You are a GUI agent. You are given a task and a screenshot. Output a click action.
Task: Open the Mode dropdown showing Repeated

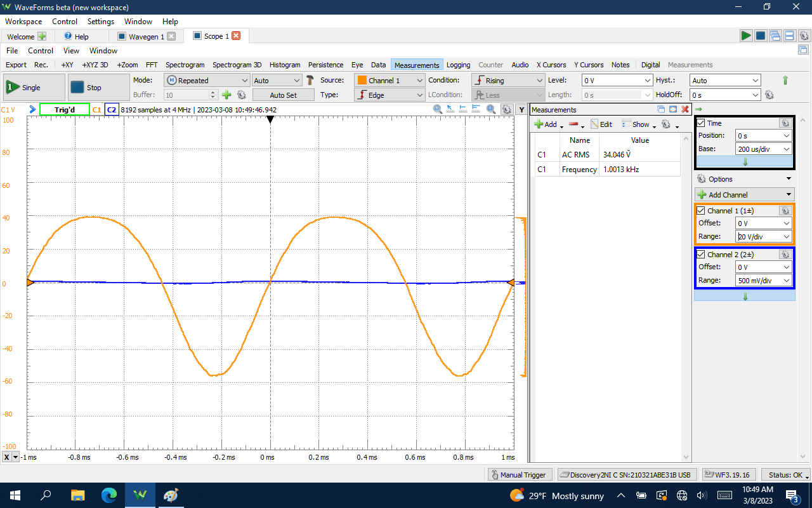tap(207, 80)
